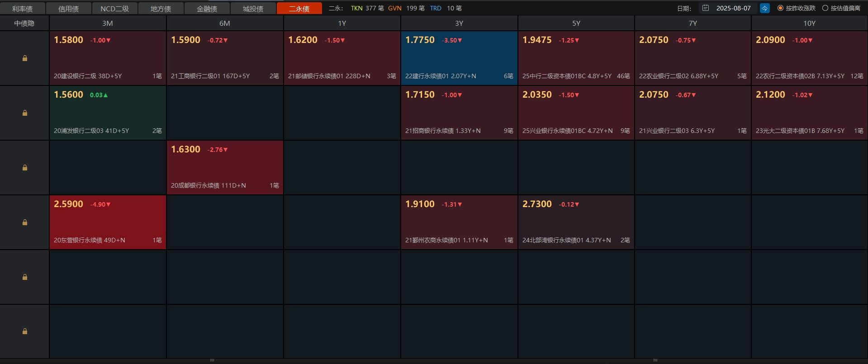Image resolution: width=868 pixels, height=364 pixels.
Task: Click the red down arrow beside 1.7750
Action: (460, 41)
